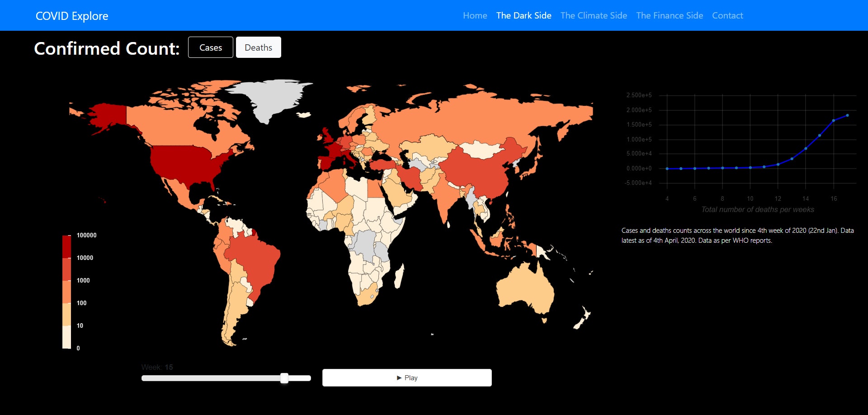The width and height of the screenshot is (868, 415).
Task: Open The Dark Side tab
Action: pyautogui.click(x=524, y=15)
